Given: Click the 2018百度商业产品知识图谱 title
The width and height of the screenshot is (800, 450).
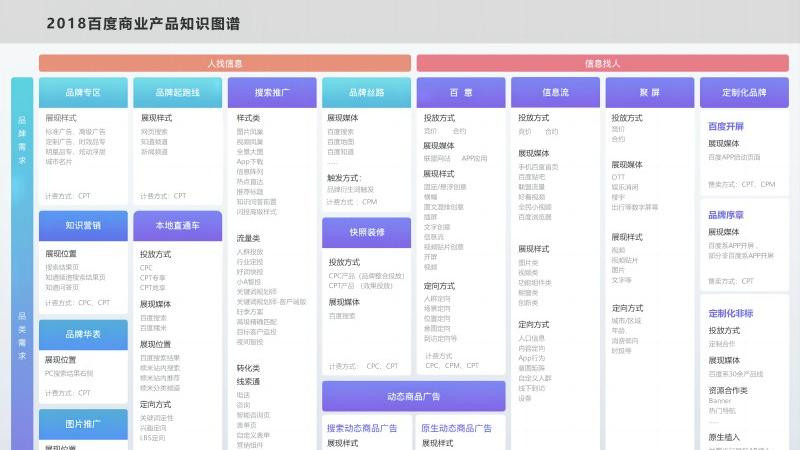Looking at the screenshot, I should point(143,23).
